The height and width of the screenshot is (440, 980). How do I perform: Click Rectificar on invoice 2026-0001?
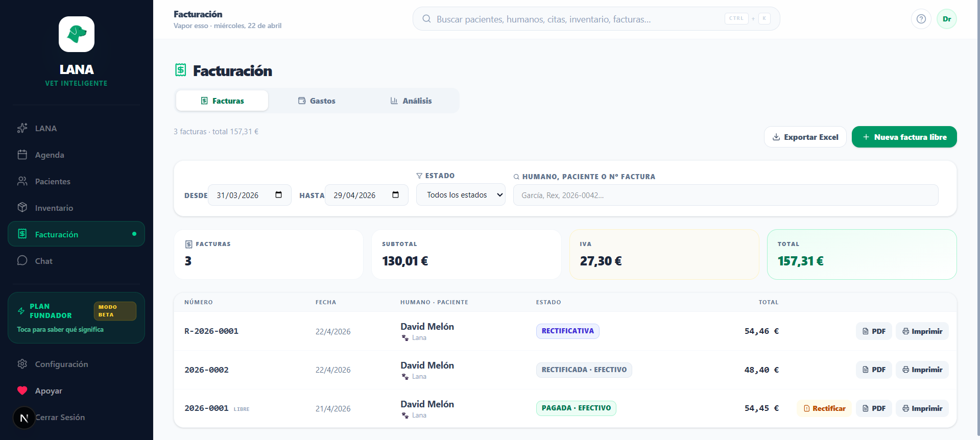tap(824, 408)
